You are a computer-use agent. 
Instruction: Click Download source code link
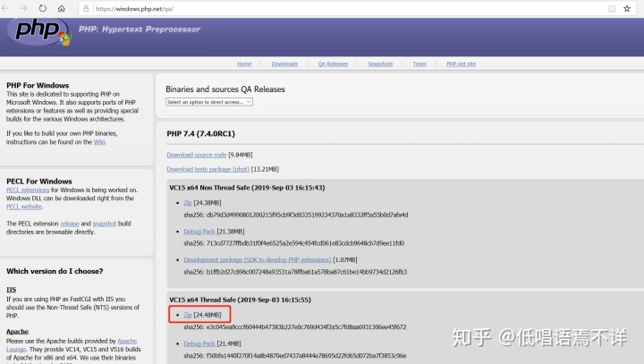point(196,155)
